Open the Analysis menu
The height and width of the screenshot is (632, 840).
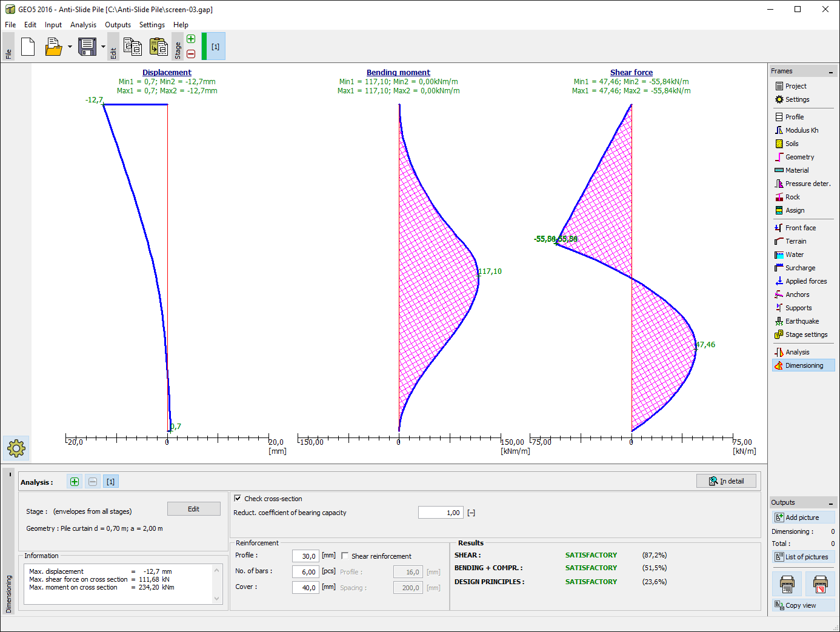83,25
